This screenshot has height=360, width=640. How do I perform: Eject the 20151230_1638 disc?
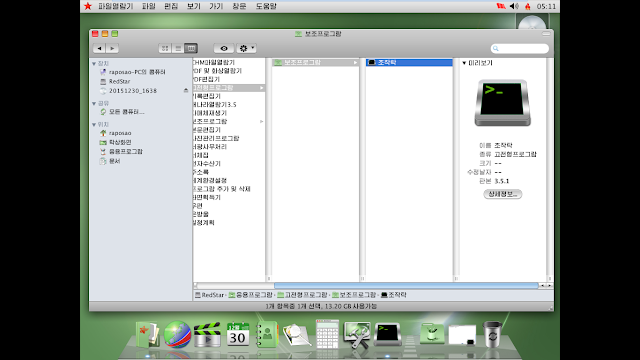point(186,91)
